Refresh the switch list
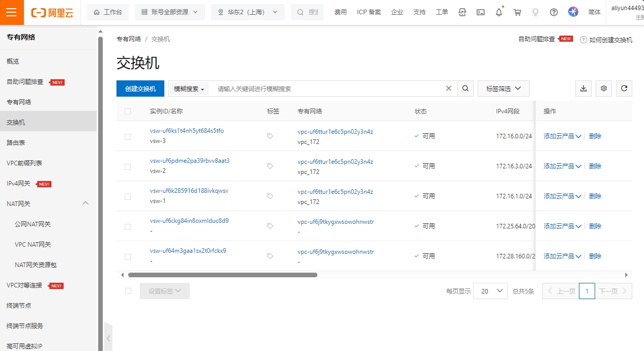The width and height of the screenshot is (644, 351). [624, 89]
